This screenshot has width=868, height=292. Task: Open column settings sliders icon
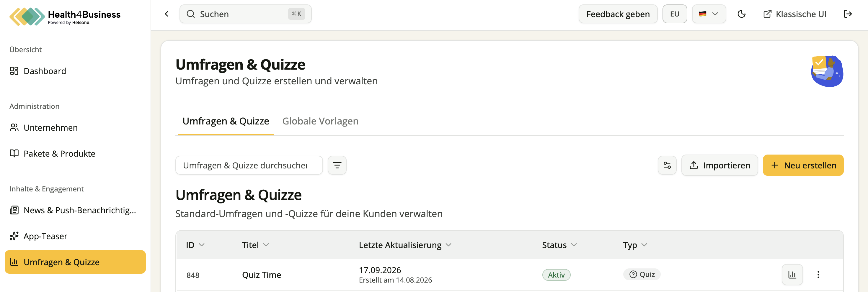667,165
